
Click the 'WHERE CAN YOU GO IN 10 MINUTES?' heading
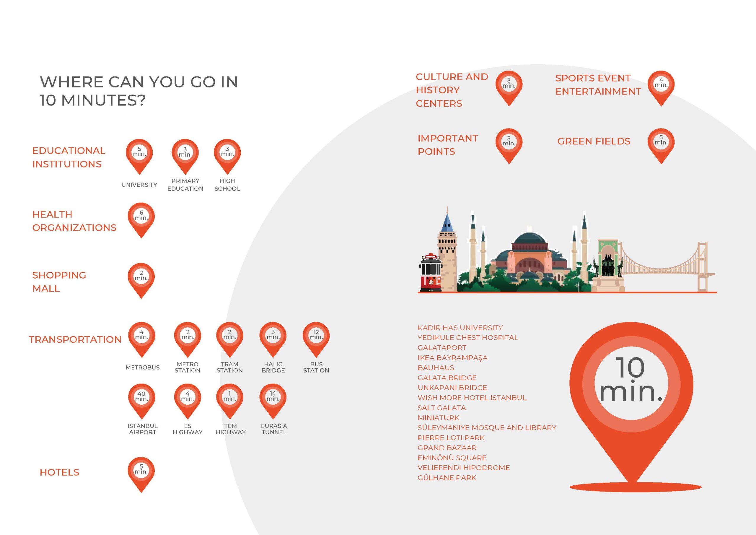pyautogui.click(x=139, y=91)
